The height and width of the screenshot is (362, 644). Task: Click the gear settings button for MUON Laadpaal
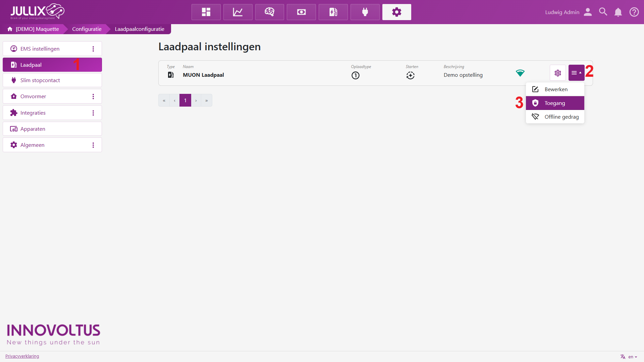[557, 73]
